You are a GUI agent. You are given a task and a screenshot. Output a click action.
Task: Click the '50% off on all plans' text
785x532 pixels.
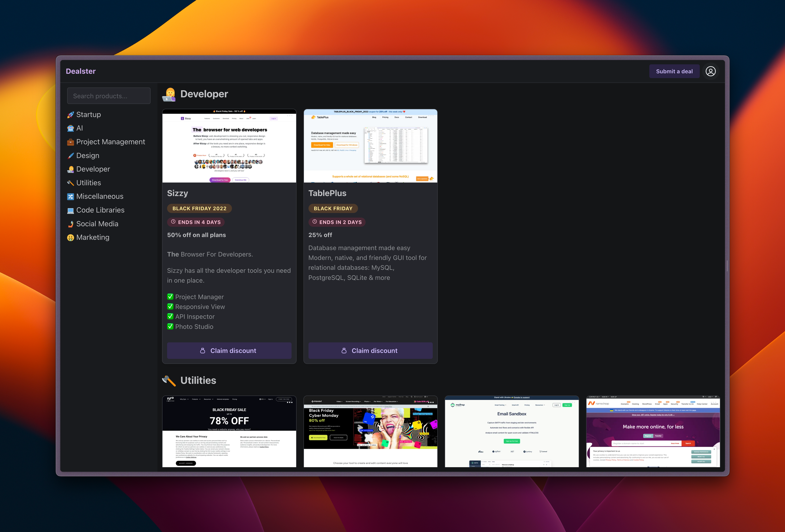[197, 235]
